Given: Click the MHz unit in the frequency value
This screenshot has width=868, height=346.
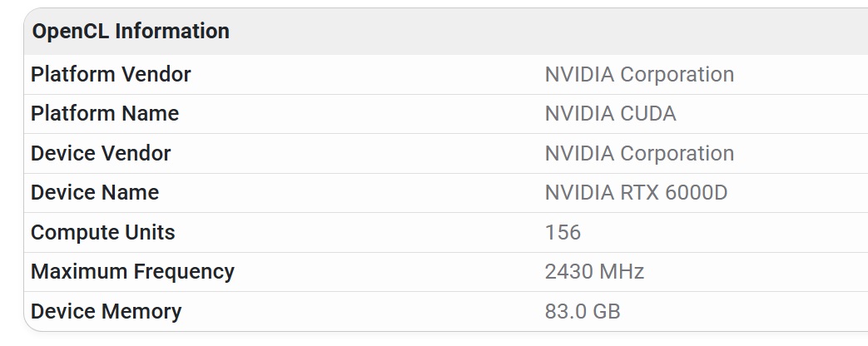Looking at the screenshot, I should [x=622, y=272].
